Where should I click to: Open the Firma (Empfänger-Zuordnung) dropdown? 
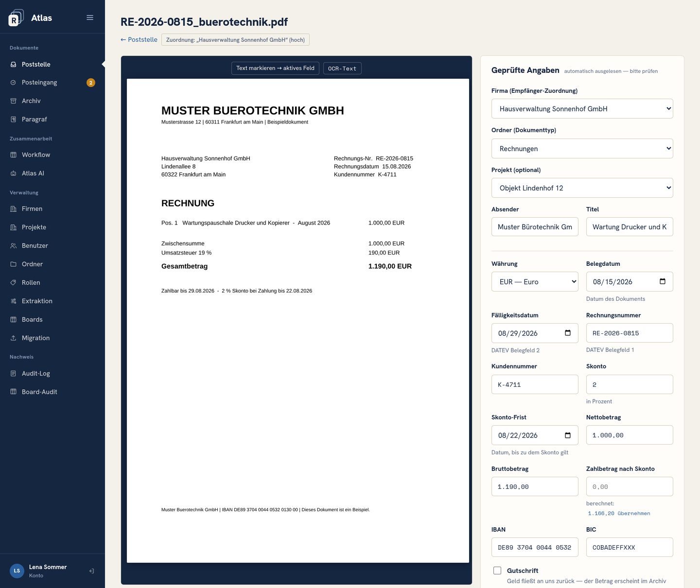pos(582,109)
